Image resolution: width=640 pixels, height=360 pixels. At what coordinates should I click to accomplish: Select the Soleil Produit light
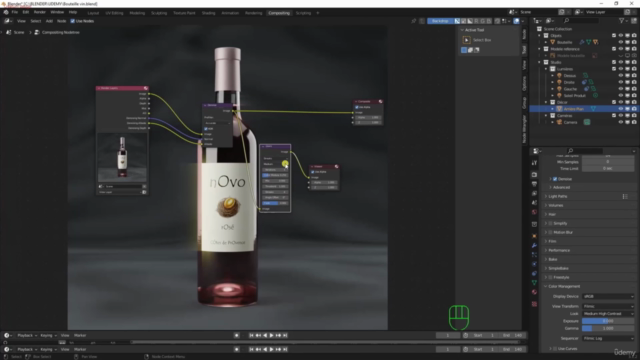click(574, 96)
